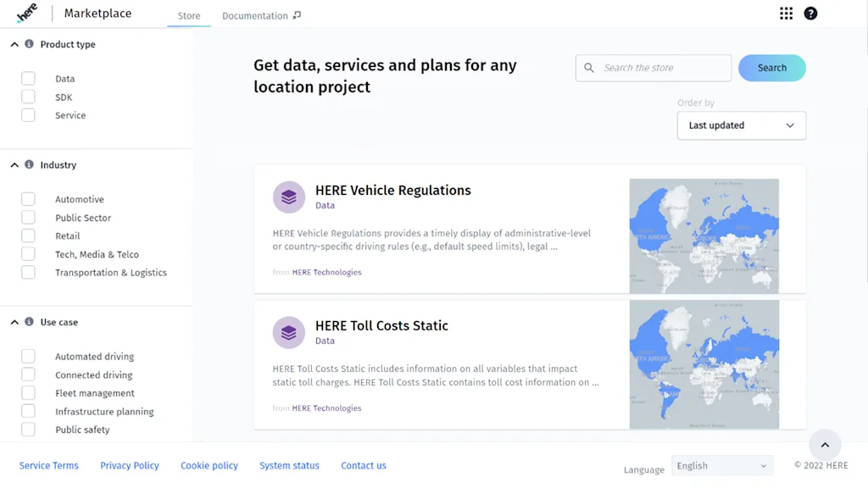Click the Industry info icon
This screenshot has height=488, width=868.
click(x=29, y=164)
